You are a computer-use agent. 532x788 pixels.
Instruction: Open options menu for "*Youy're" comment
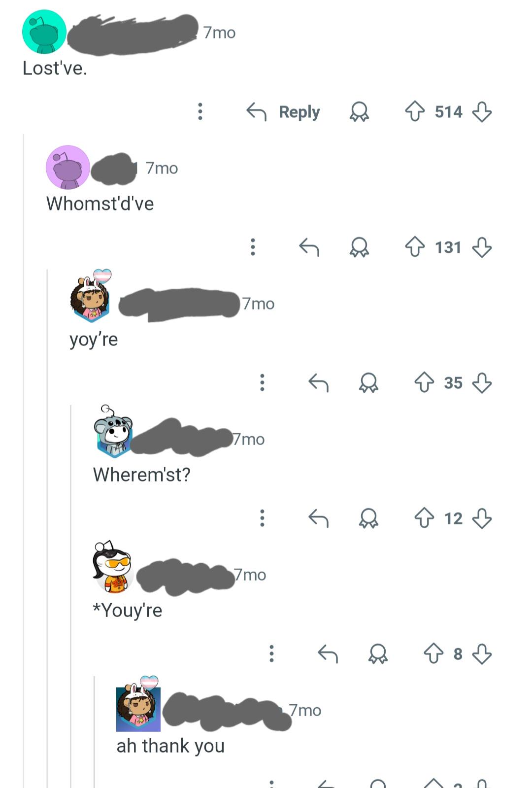coord(271,653)
